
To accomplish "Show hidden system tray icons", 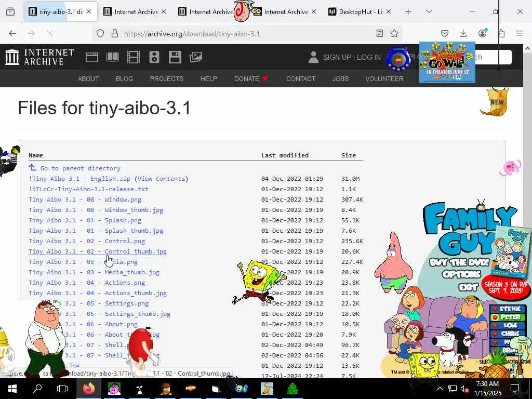I will [440, 389].
